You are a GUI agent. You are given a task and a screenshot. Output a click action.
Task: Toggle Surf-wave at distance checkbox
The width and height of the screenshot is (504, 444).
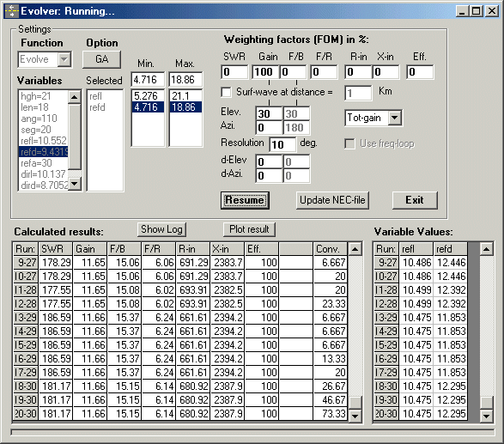pyautogui.click(x=226, y=92)
